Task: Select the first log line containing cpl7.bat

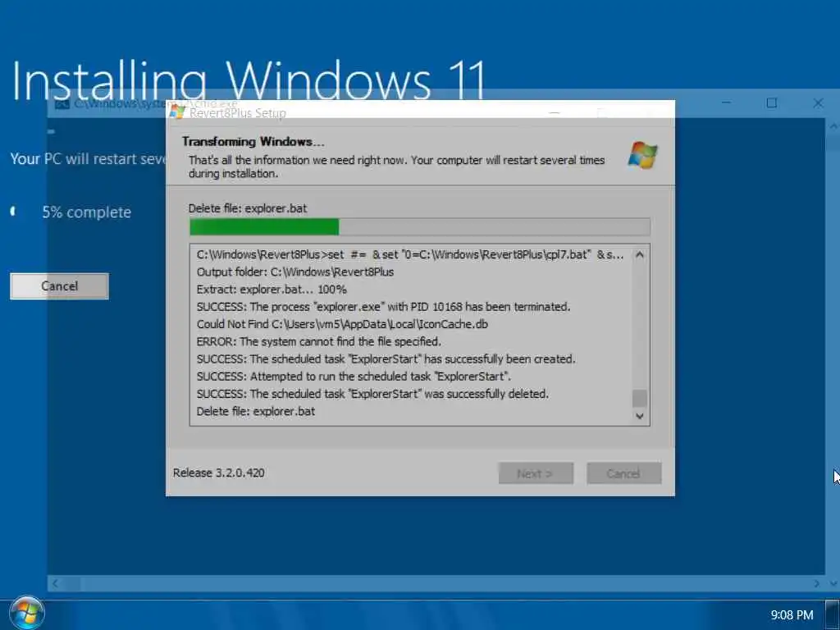Action: pos(410,255)
